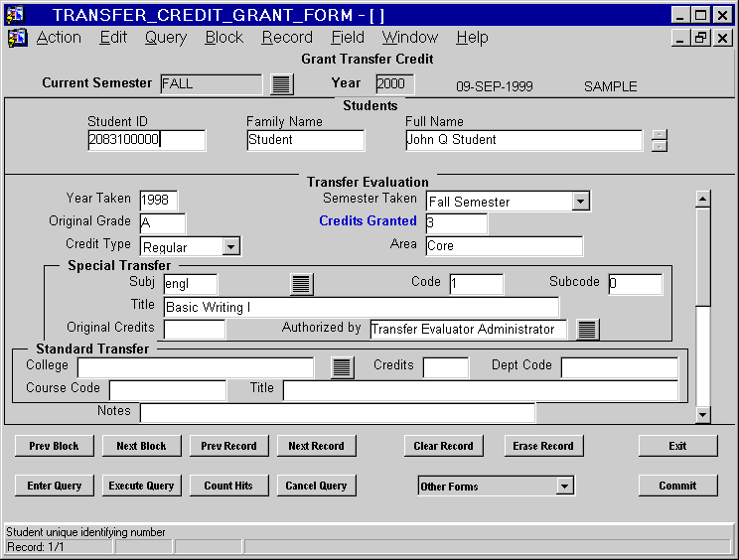Go to Prev Record
Image resolution: width=739 pixels, height=560 pixels.
click(x=229, y=446)
